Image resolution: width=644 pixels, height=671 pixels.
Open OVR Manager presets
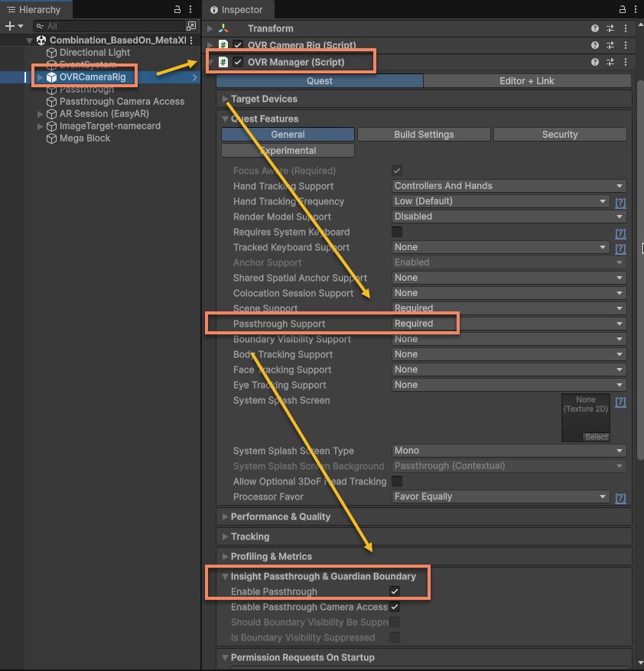[x=610, y=62]
